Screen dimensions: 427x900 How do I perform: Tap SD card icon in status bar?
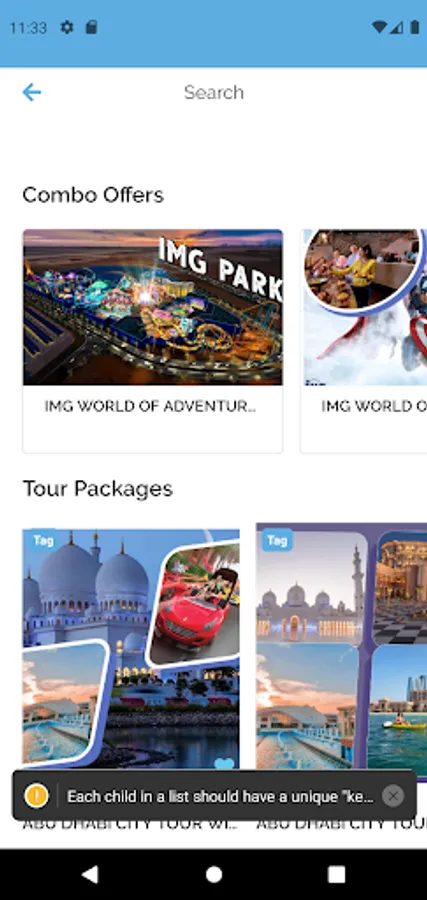[91, 27]
